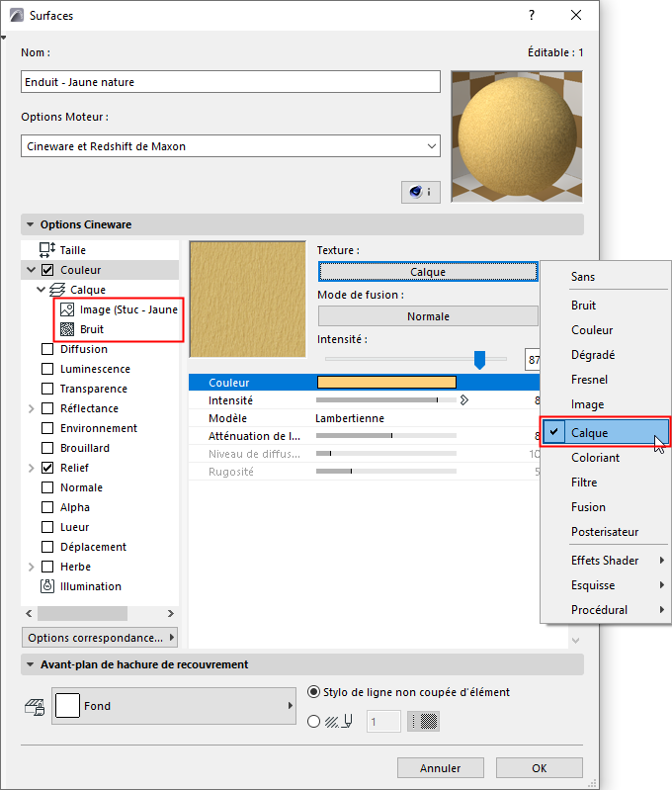Enable the Brouillard checkbox
This screenshot has width=672, height=790.
point(47,448)
